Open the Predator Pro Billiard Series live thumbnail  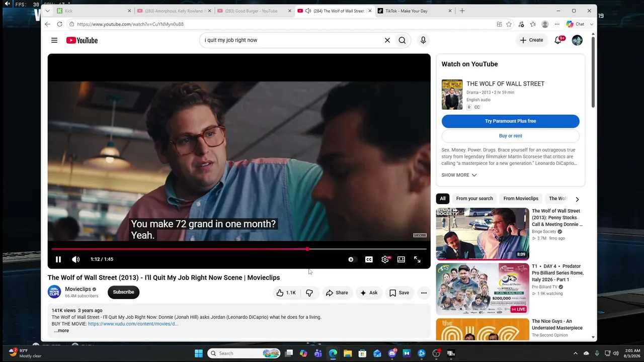[482, 289]
